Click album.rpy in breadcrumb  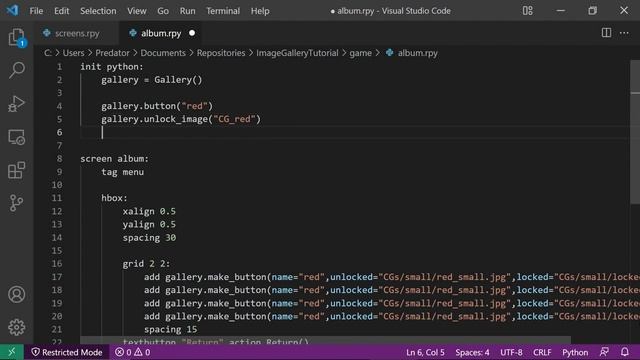tap(418, 53)
